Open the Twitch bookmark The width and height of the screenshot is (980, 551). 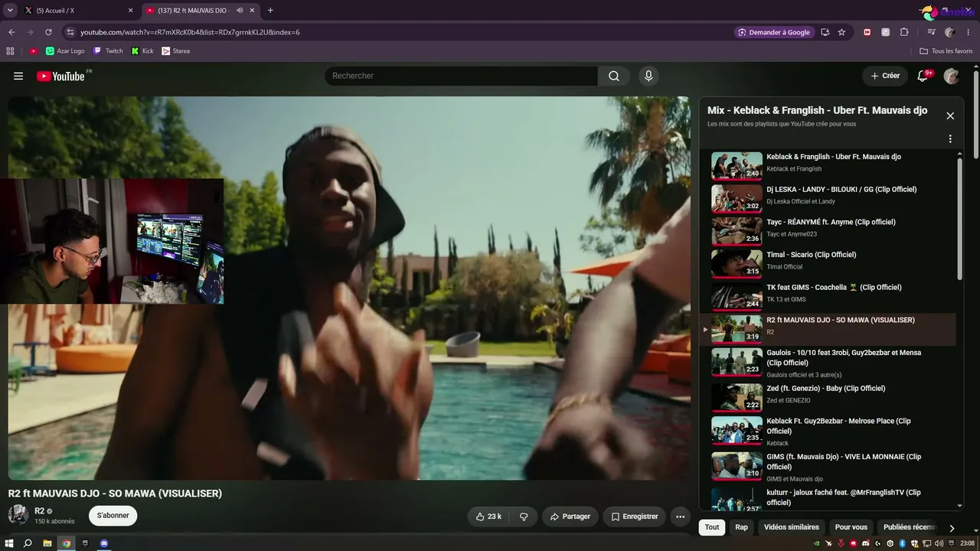(x=108, y=51)
